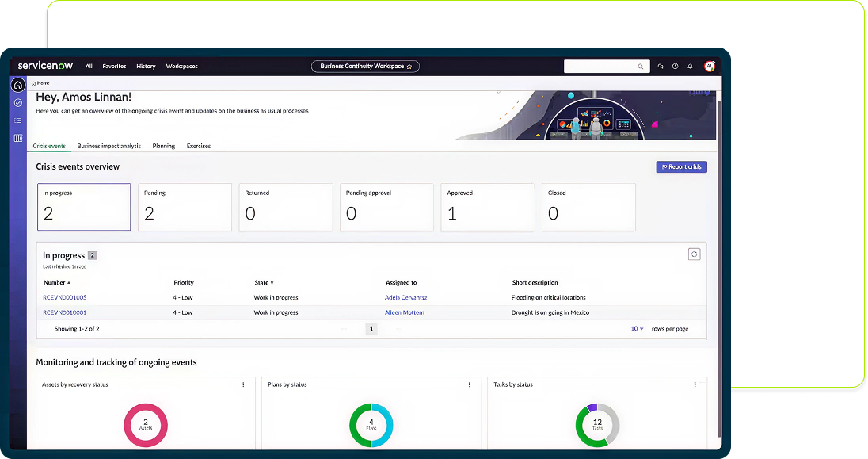868x459 pixels.
Task: Open crisis record RCEVN0001005
Action: [65, 297]
